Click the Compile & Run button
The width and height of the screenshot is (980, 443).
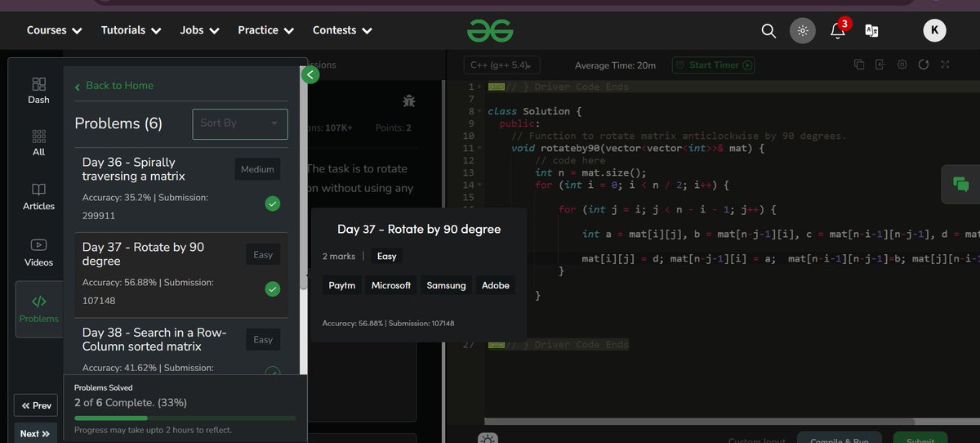tap(840, 438)
